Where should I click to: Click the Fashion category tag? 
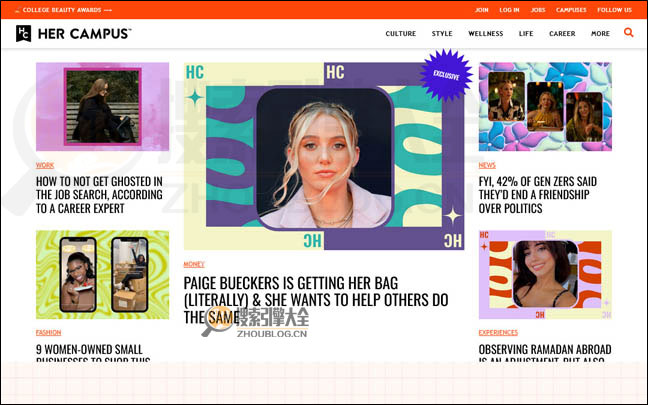pos(48,333)
